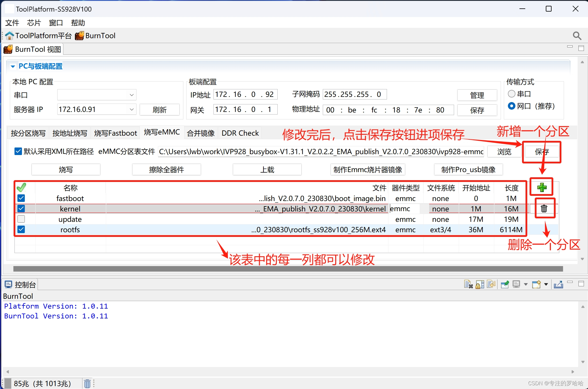588x389 pixels.
Task: Uncheck the fastboot partition checkbox
Action: pos(21,198)
